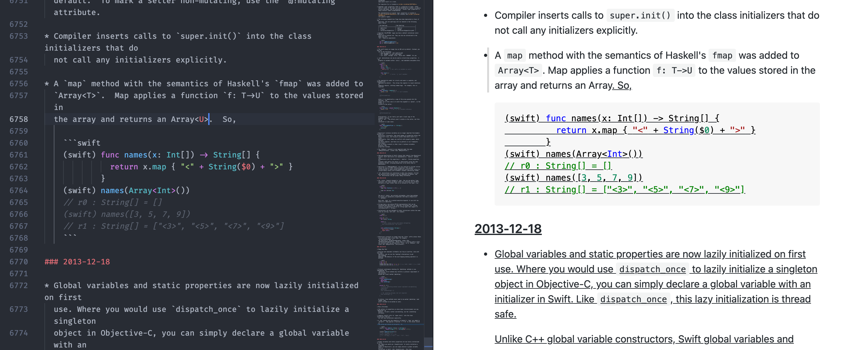The height and width of the screenshot is (350, 868).
Task: Click the '2013-12-18' heading in preview
Action: [508, 229]
